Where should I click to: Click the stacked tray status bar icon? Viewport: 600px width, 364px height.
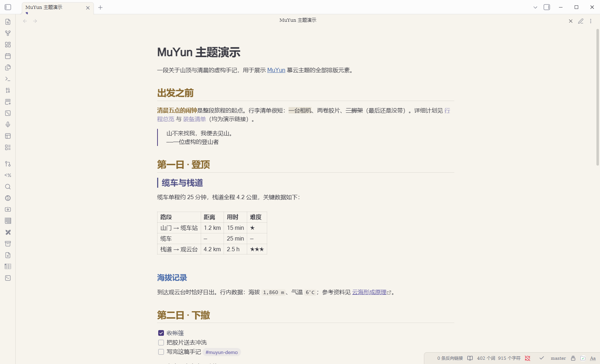(573, 358)
